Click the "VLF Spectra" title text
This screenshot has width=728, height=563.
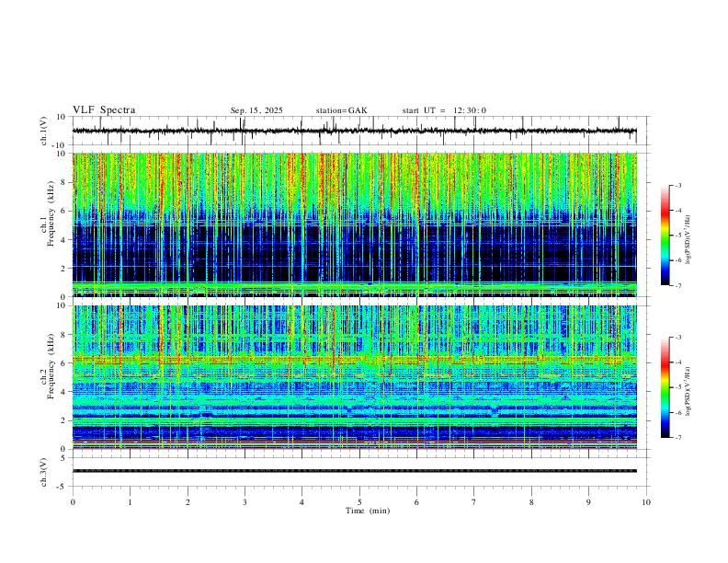point(104,110)
